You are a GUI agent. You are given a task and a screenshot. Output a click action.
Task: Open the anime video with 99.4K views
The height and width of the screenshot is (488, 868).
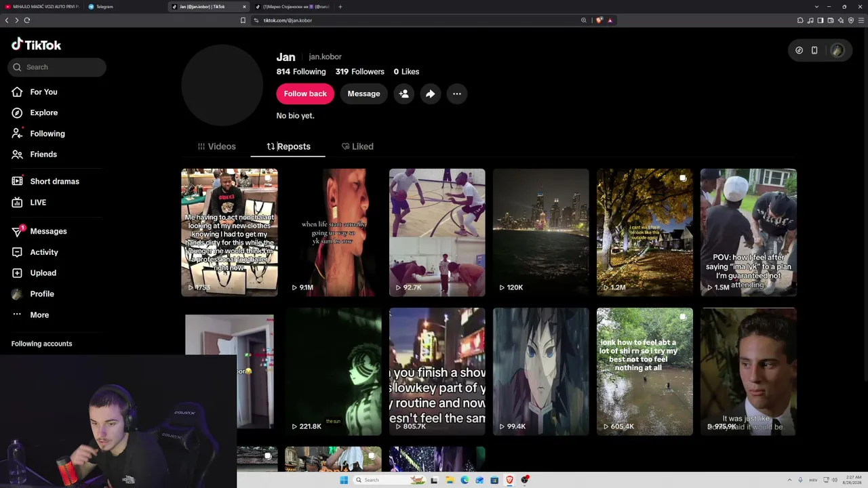tap(540, 371)
